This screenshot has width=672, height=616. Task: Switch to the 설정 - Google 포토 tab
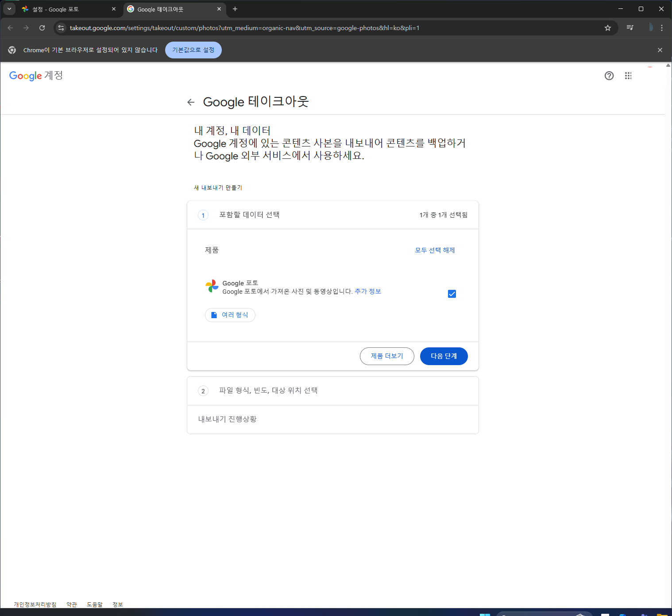tap(69, 9)
